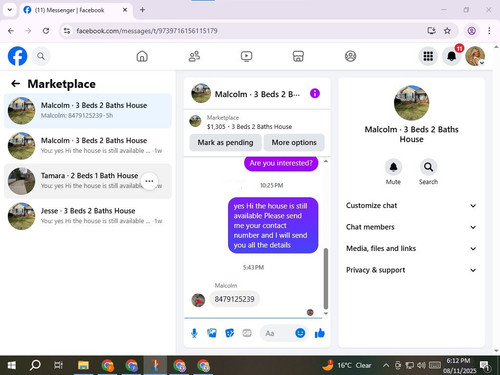Open Windows taskbar search
Viewport: 500px width, 375px height.
click(x=35, y=365)
